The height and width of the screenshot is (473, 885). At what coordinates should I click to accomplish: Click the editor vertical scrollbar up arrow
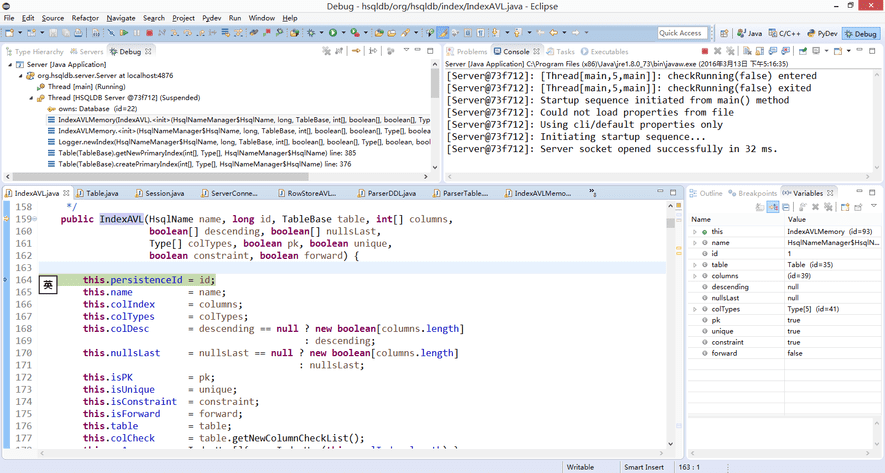tap(670, 205)
